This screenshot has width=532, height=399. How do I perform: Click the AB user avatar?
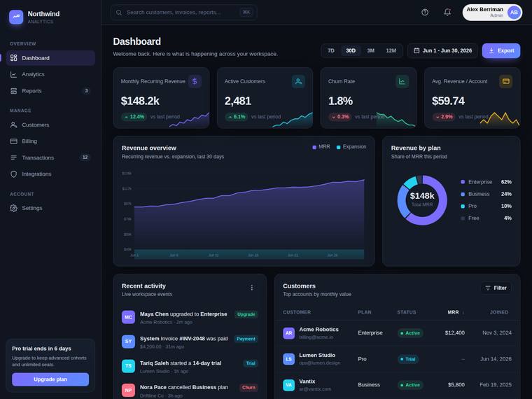pos(514,13)
